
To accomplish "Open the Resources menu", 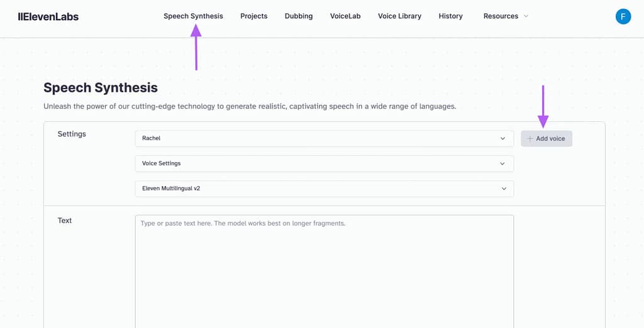I will click(501, 16).
